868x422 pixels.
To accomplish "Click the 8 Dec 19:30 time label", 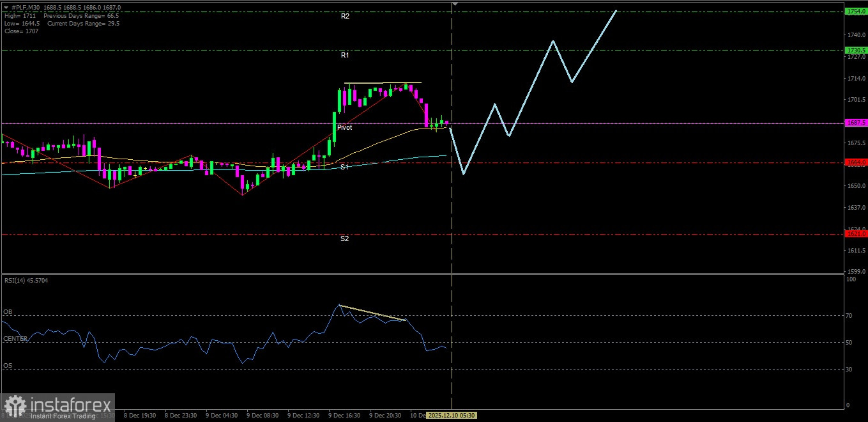I will [x=140, y=416].
